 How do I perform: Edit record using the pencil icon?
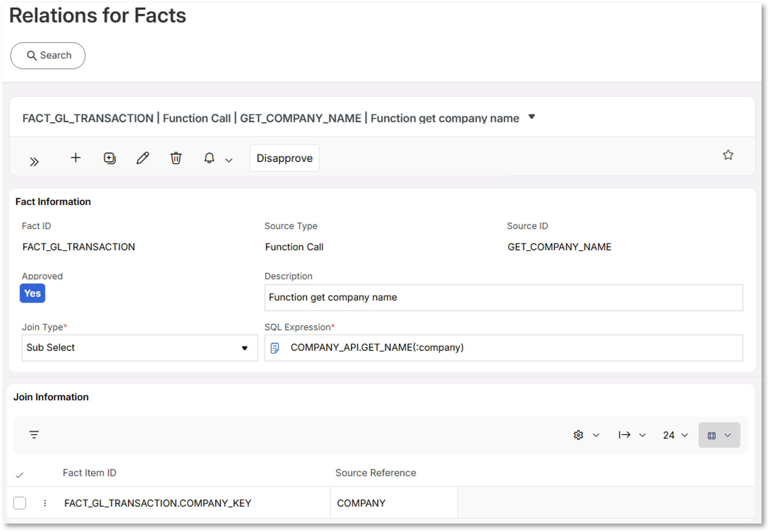(x=143, y=158)
